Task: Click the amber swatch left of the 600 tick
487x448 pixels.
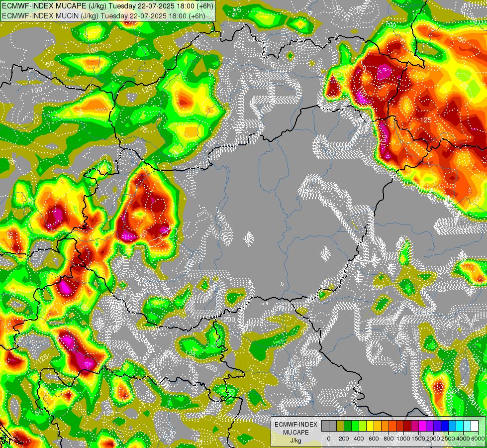Action: 378,426
